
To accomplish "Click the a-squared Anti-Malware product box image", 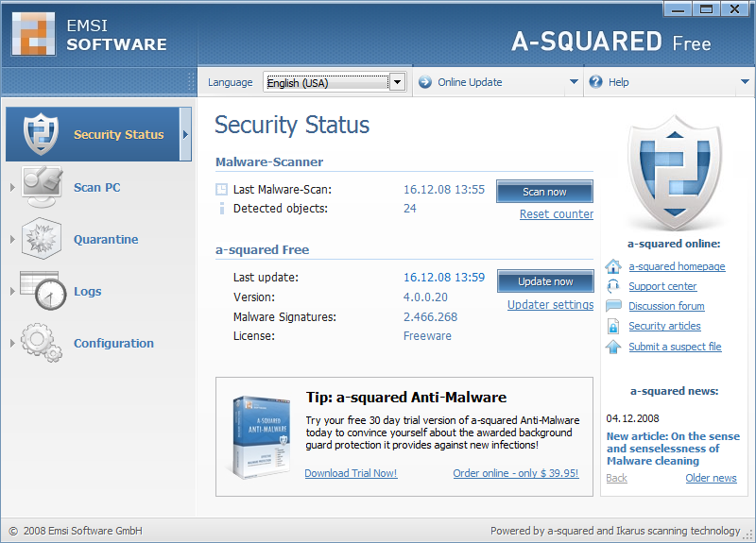I will [261, 436].
